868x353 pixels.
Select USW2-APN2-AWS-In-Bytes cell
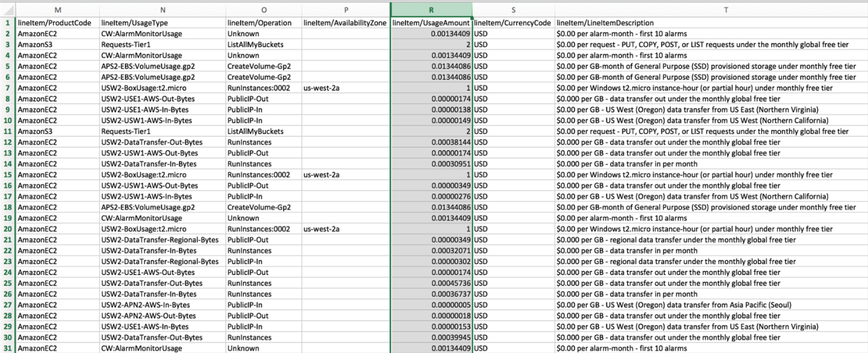pos(162,305)
